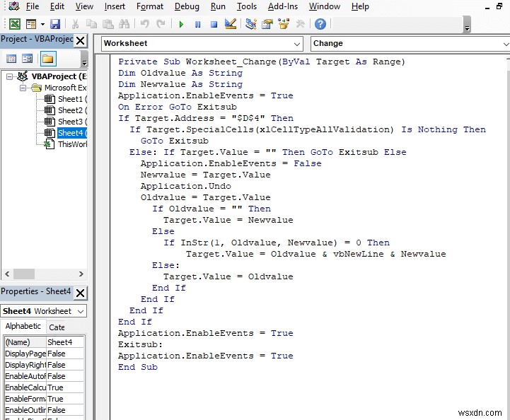
Task: Click the blue Help question mark icon
Action: pos(320,24)
